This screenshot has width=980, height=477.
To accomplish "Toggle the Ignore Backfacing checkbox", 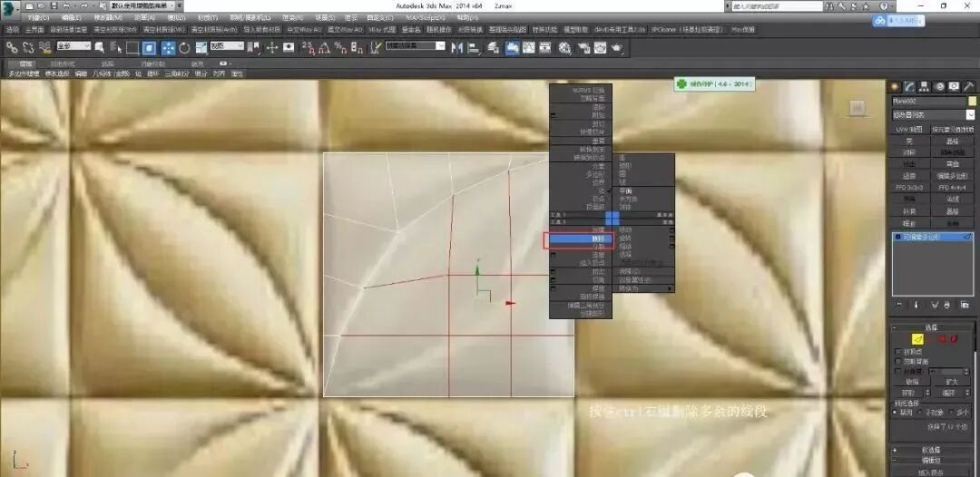I will click(x=898, y=362).
